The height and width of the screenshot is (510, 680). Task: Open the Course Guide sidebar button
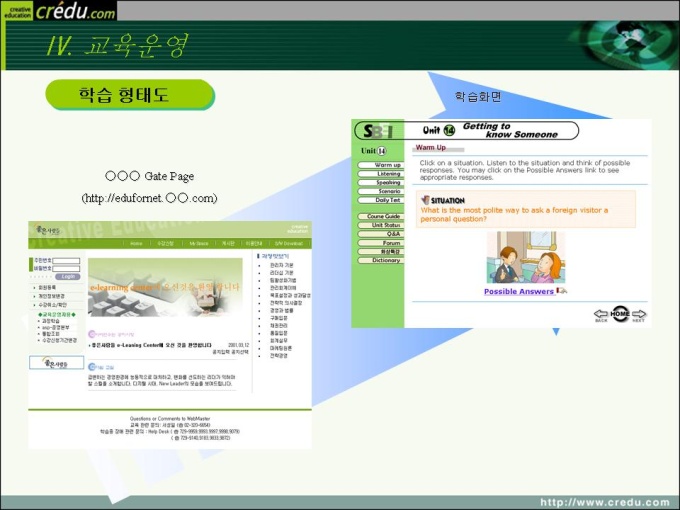tap(381, 216)
